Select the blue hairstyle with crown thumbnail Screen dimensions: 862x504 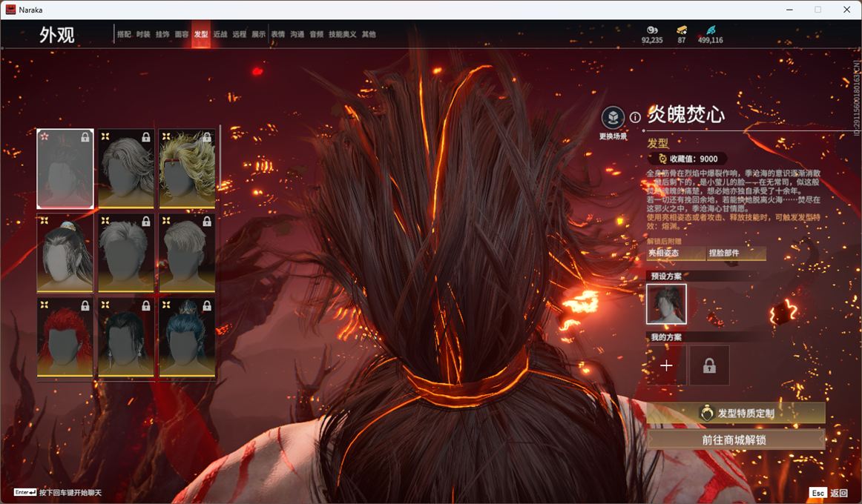tap(187, 337)
